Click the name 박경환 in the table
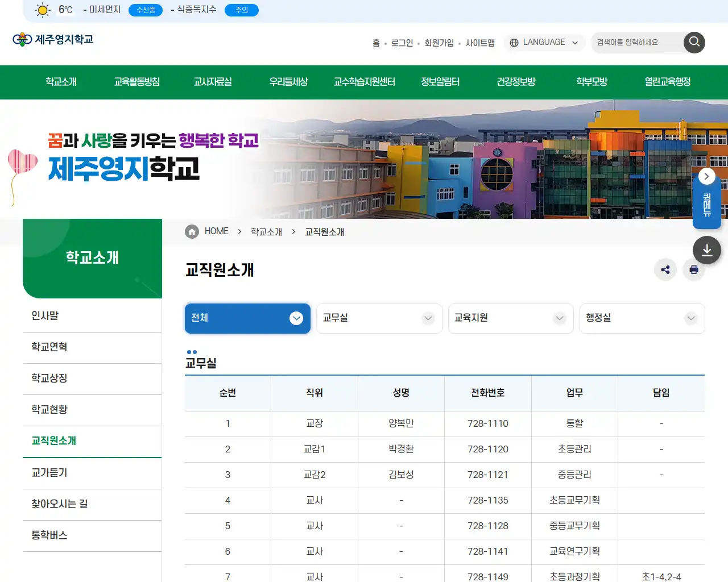The image size is (728, 582). (x=401, y=449)
